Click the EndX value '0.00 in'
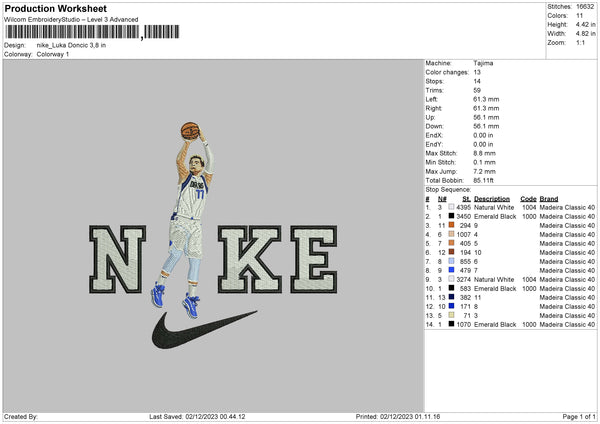Viewport: 600px width, 424px height. pos(483,135)
